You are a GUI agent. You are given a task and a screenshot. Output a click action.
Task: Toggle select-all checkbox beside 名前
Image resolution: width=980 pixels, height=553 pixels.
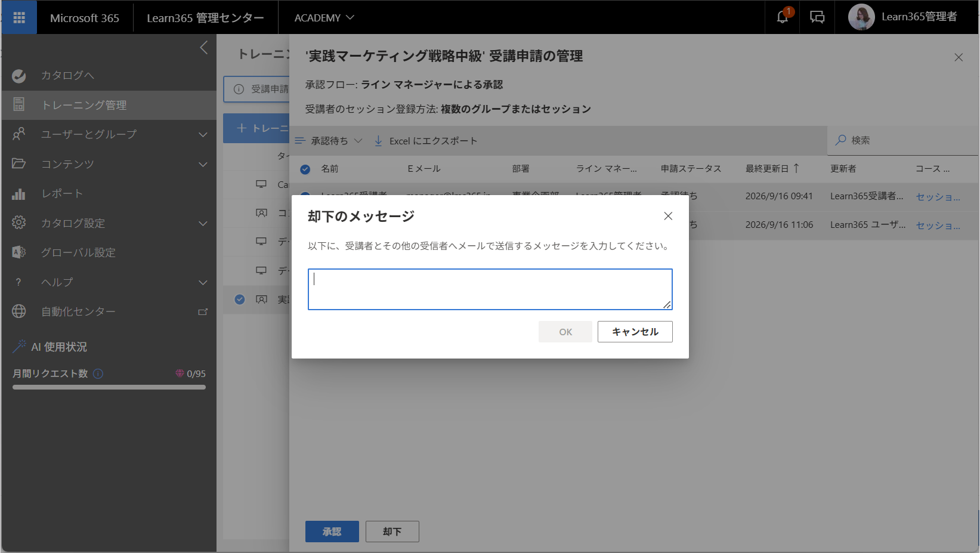(305, 169)
